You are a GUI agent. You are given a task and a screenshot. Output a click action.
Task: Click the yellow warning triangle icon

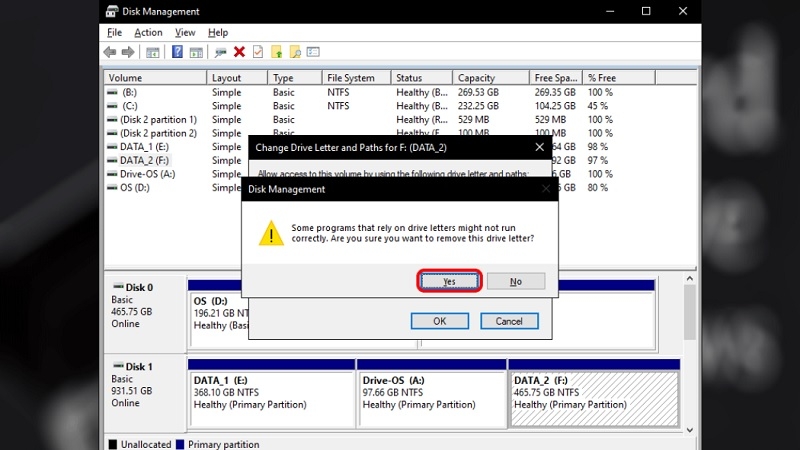pyautogui.click(x=271, y=233)
